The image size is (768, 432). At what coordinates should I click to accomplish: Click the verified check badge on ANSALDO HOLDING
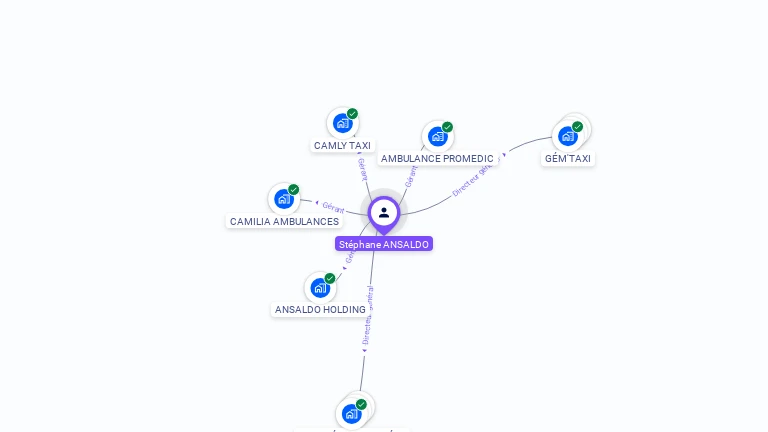tap(330, 278)
